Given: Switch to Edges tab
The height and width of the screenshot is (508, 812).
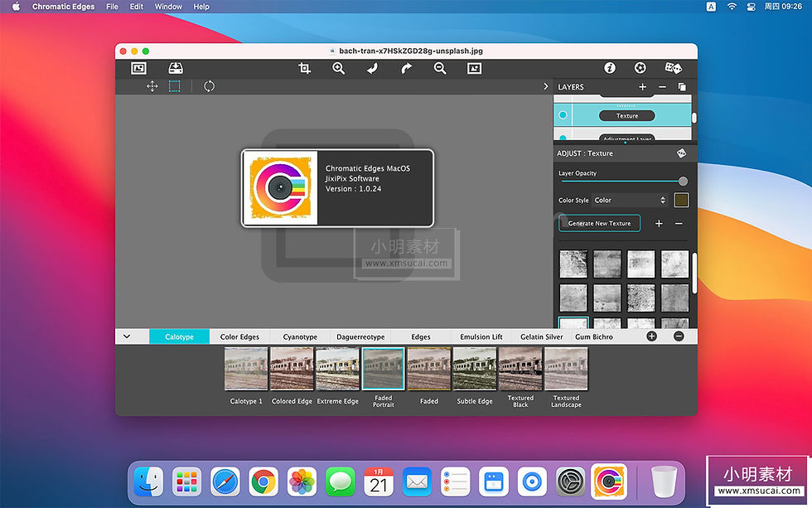Looking at the screenshot, I should pyautogui.click(x=421, y=336).
